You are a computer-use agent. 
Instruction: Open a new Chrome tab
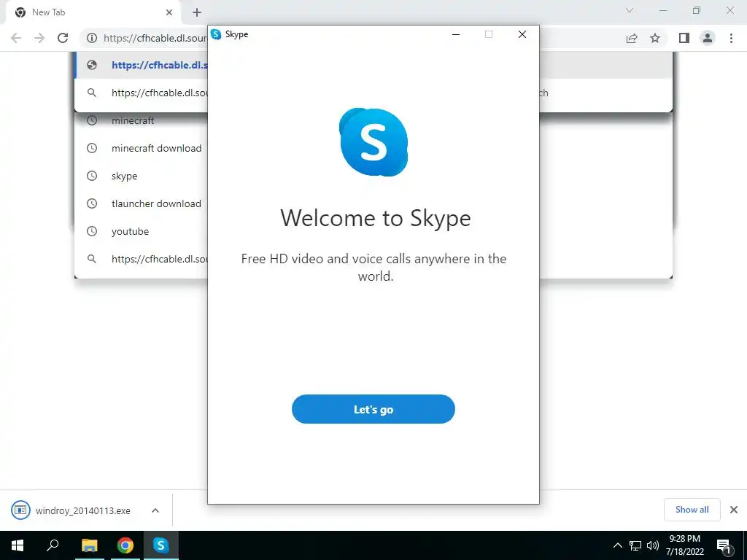pos(197,12)
